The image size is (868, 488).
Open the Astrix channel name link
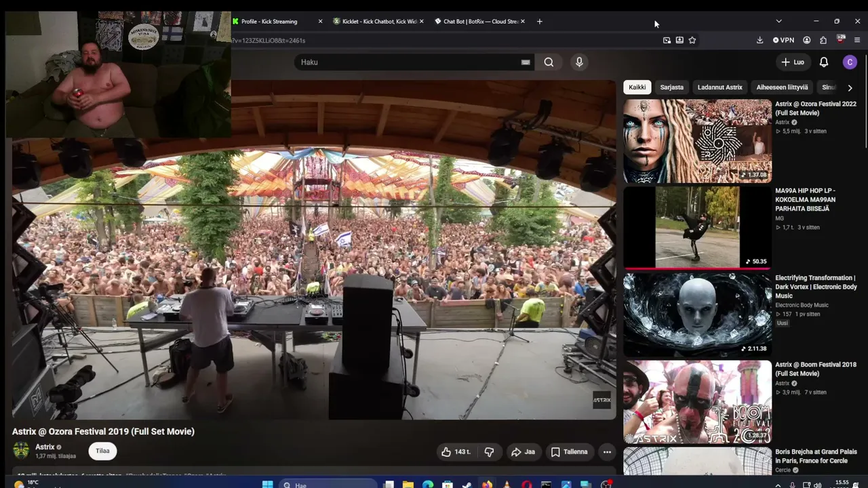coord(45,447)
